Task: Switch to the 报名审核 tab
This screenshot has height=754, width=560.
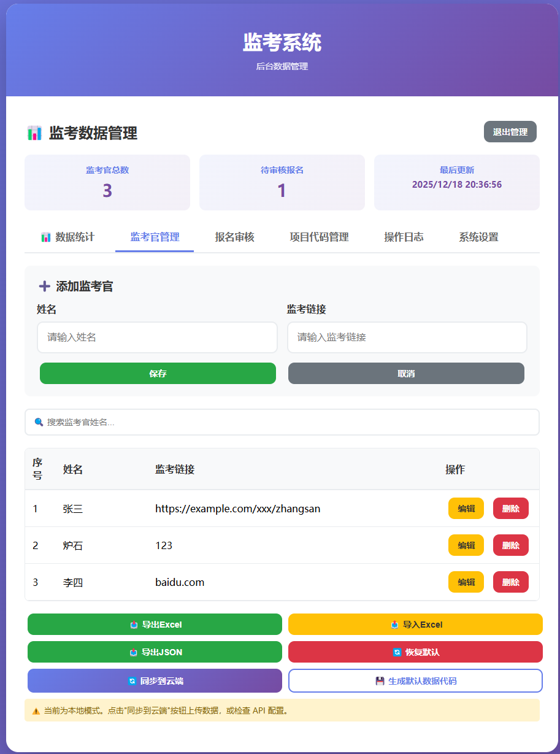Action: pyautogui.click(x=236, y=237)
